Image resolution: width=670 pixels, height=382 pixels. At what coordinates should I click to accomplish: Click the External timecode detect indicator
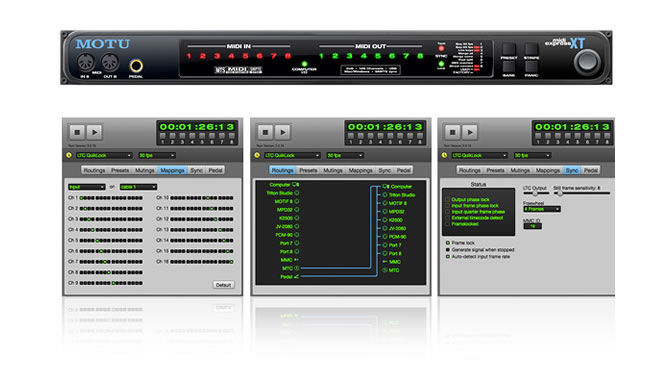coord(447,218)
